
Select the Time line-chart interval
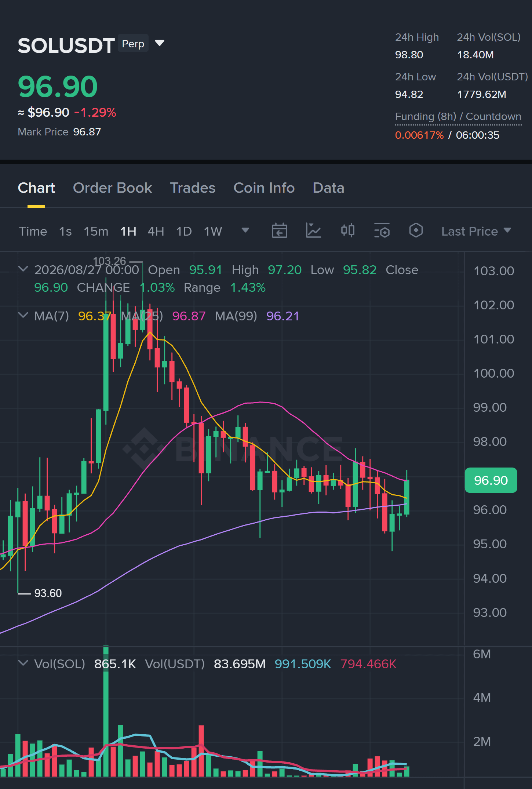(x=33, y=231)
